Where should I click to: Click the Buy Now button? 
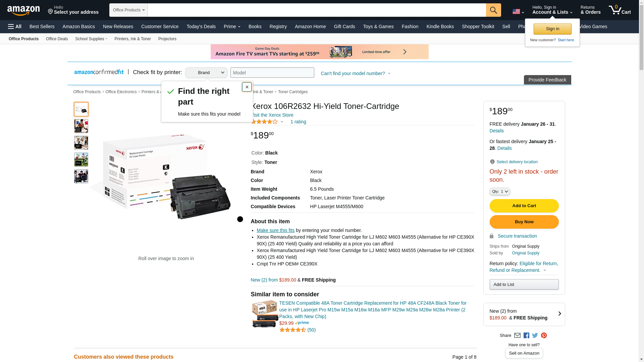524,222
